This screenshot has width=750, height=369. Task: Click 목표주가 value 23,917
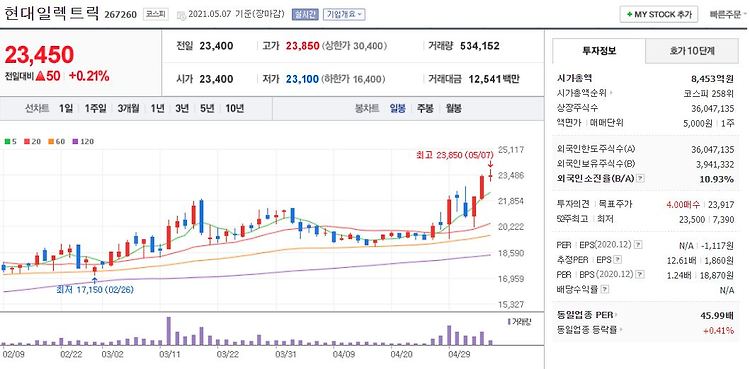(720, 204)
